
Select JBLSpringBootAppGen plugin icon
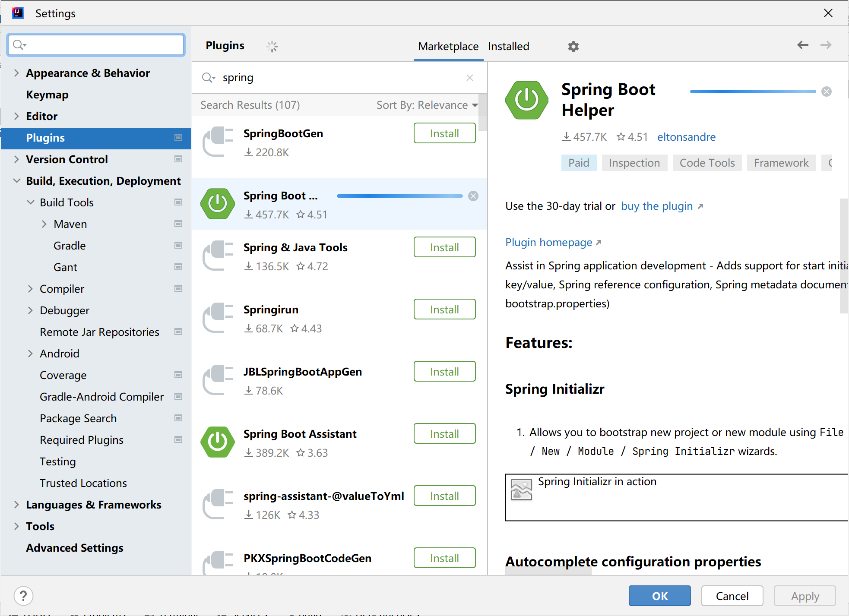pyautogui.click(x=218, y=380)
